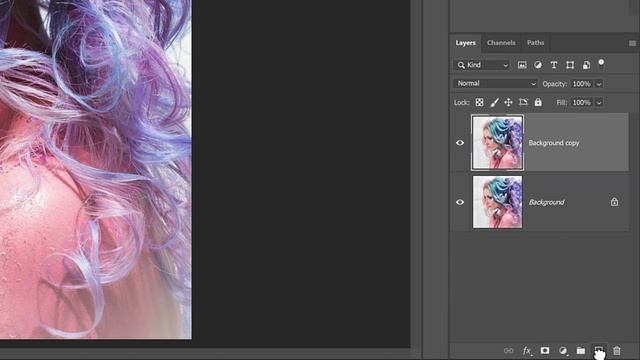Open Layers panel flyout menu

(x=632, y=43)
